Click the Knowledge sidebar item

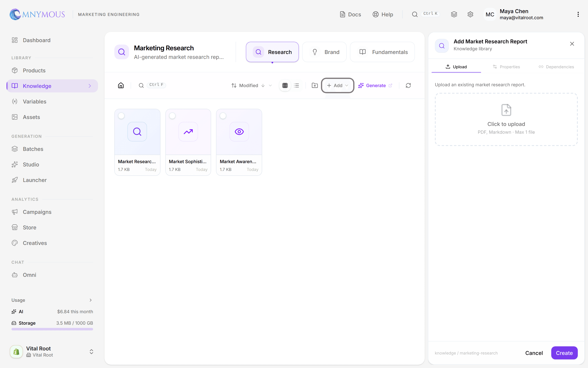tap(52, 86)
